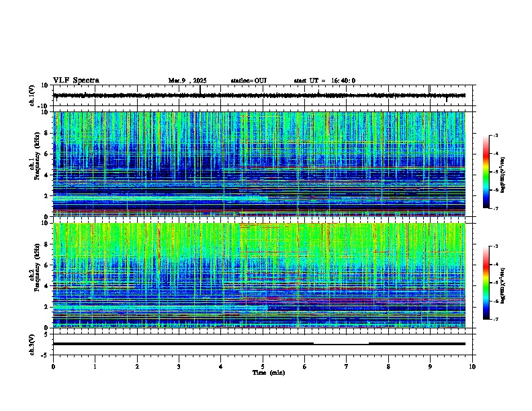Click the ch.2 spectrogram color scale bar
The height and width of the screenshot is (411, 532).
pyautogui.click(x=486, y=283)
